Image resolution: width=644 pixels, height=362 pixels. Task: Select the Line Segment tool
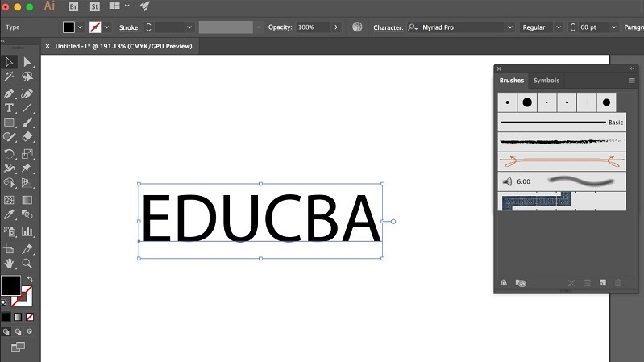coord(27,108)
